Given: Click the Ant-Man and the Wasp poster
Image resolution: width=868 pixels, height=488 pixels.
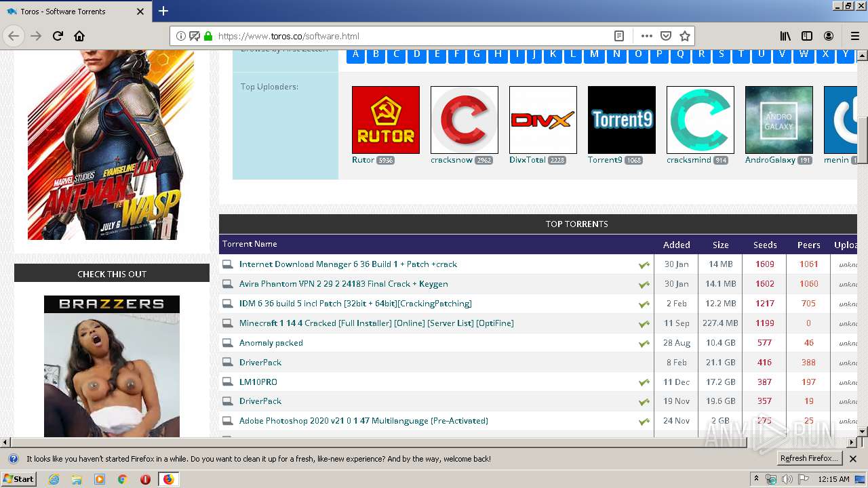Looking at the screenshot, I should click(x=112, y=144).
